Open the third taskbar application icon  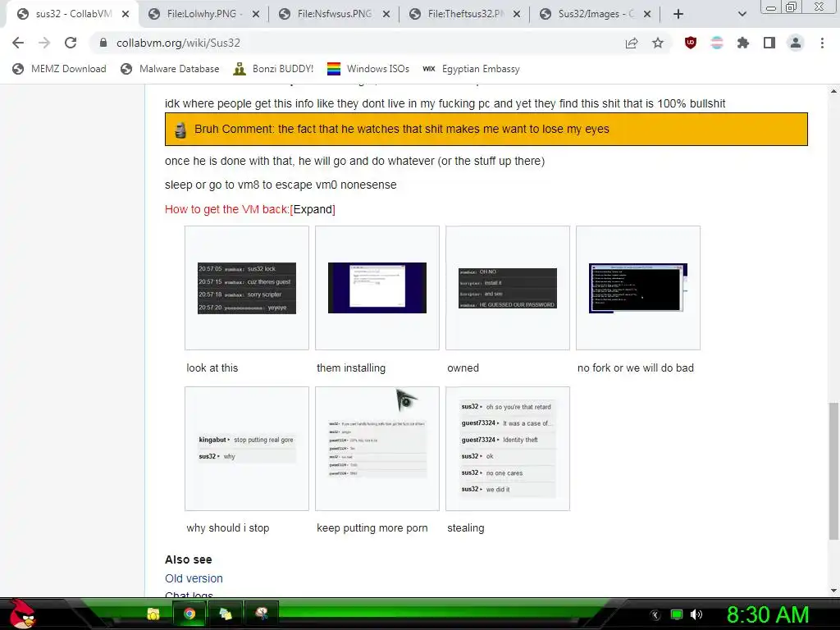[x=226, y=614]
